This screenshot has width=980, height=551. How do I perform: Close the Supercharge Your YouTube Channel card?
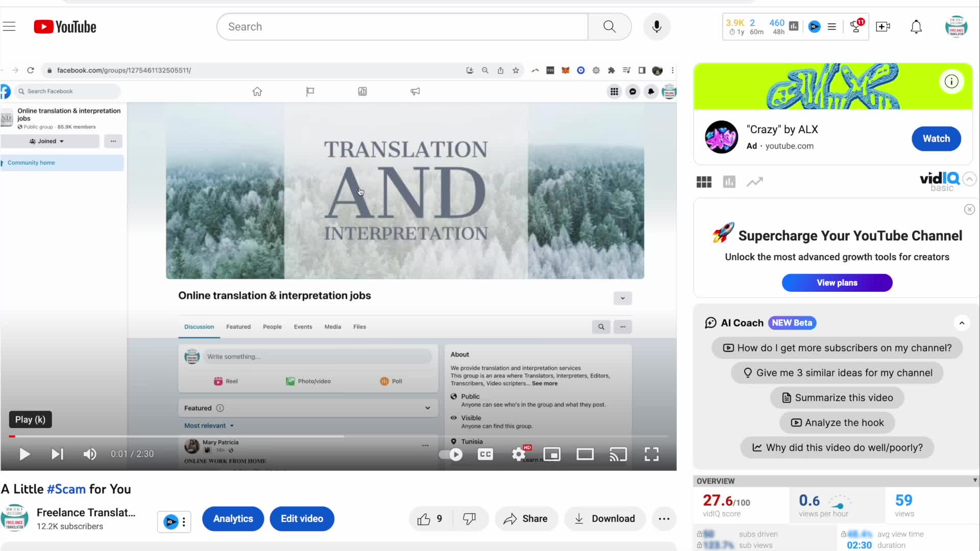pyautogui.click(x=969, y=210)
